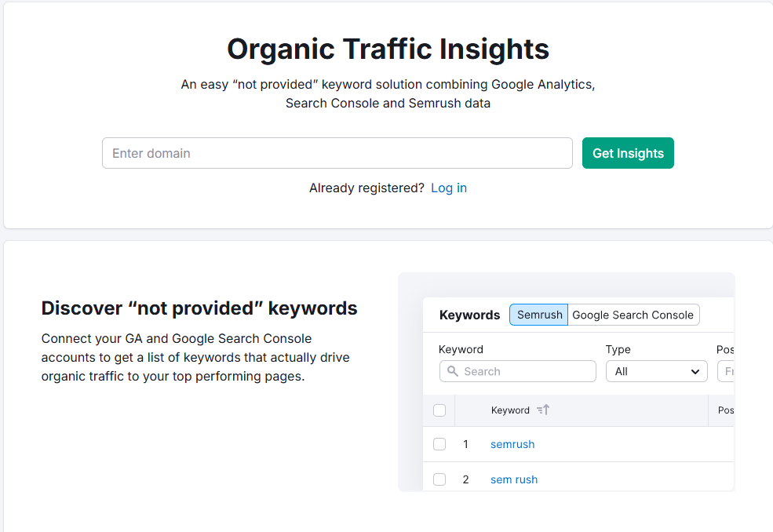Click the Already registered? text

click(x=366, y=188)
